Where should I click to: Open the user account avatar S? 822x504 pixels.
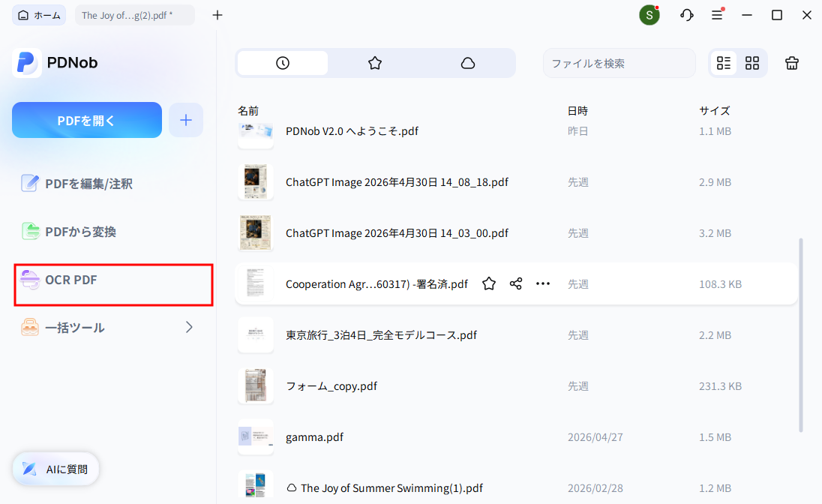[649, 15]
